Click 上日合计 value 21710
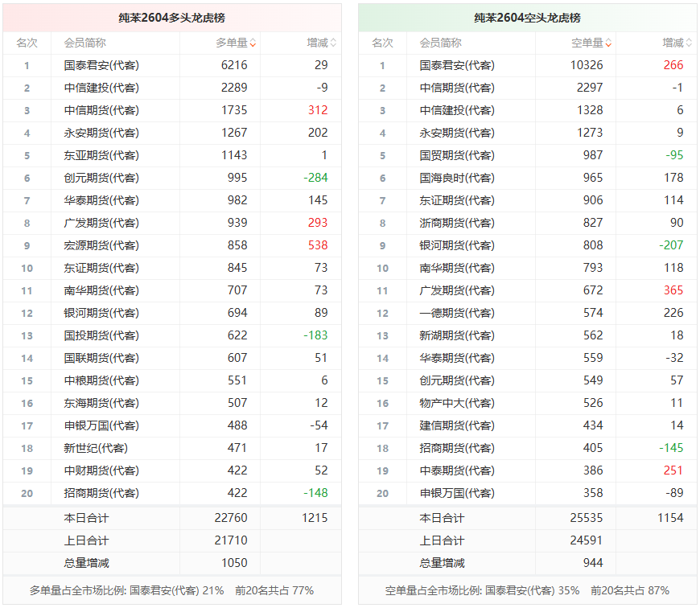This screenshot has height=608, width=700. point(231,540)
